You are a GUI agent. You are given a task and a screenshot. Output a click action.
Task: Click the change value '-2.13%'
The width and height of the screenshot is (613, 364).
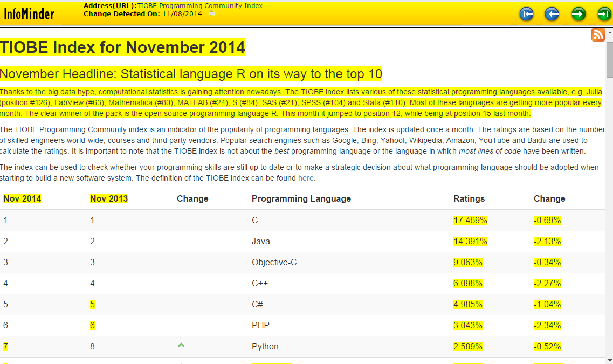(x=547, y=241)
